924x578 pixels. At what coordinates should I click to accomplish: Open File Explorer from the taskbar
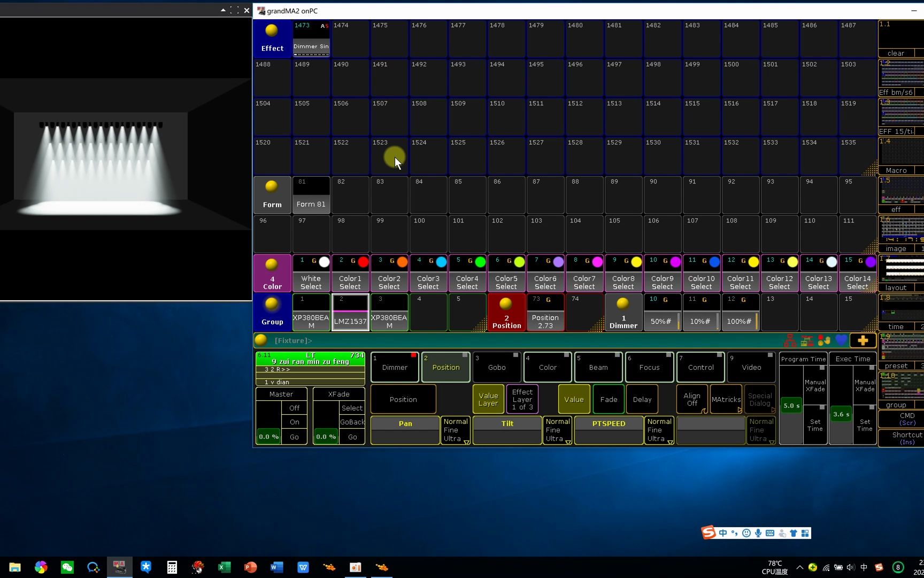[15, 567]
